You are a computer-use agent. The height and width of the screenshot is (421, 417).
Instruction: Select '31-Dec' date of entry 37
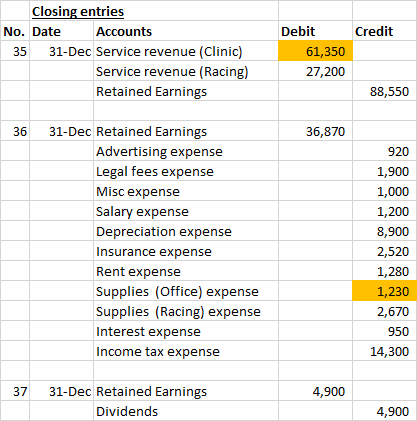[62, 391]
